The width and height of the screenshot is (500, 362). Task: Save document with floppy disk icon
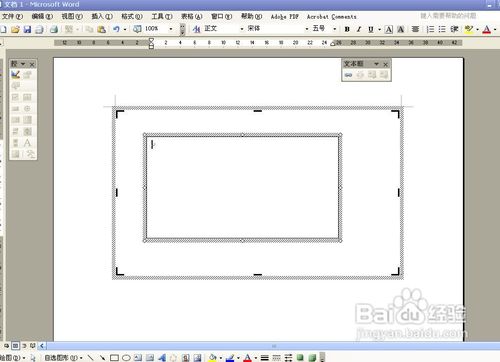coord(27,29)
